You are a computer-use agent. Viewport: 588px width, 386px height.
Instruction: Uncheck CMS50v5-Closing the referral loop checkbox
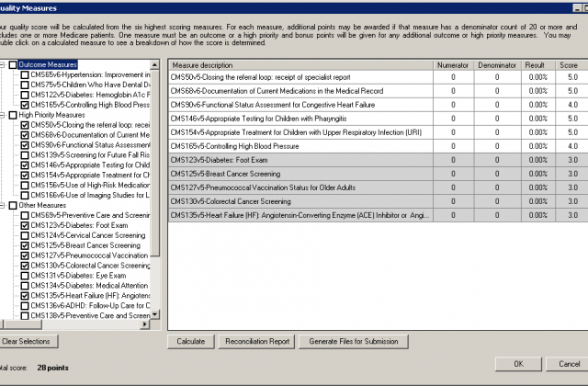coord(25,125)
